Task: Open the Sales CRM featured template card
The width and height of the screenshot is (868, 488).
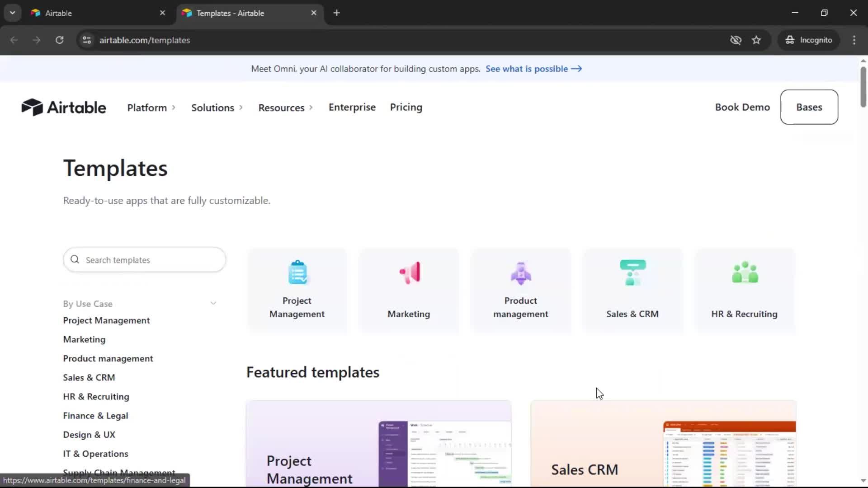Action: tap(663, 444)
